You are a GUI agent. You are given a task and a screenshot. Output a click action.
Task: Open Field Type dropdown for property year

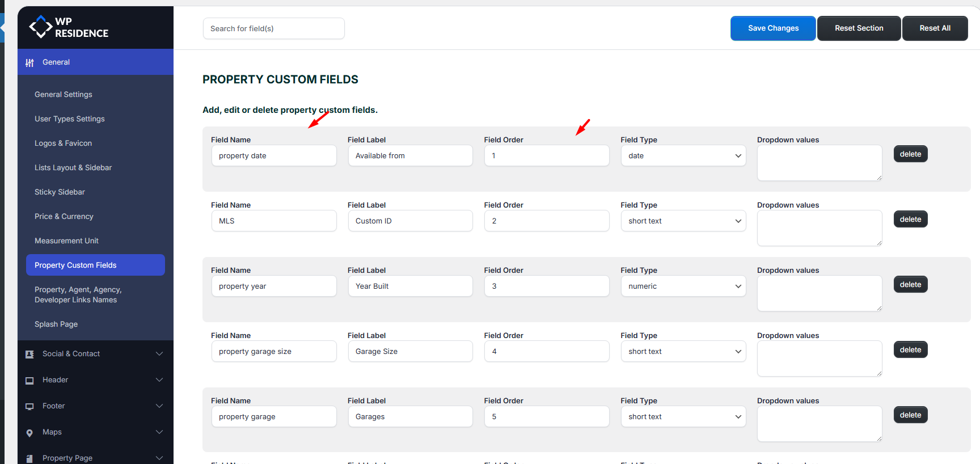click(x=683, y=286)
